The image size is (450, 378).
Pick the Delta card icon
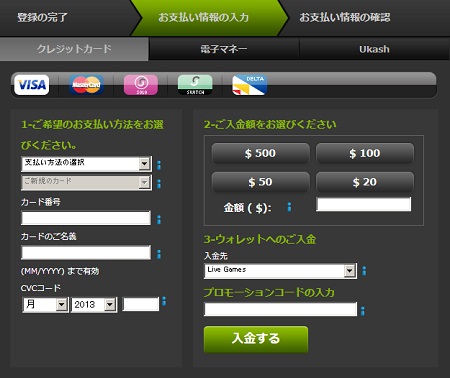pos(250,85)
